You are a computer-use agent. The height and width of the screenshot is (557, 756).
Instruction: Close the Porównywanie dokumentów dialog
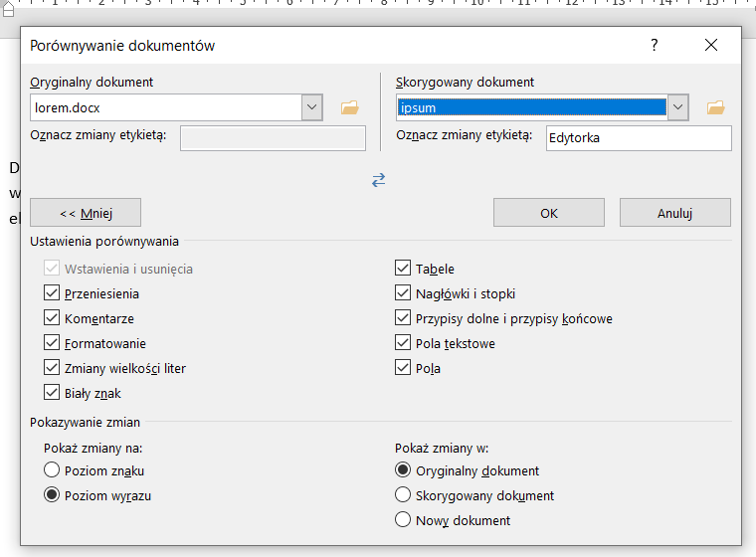coord(710,46)
